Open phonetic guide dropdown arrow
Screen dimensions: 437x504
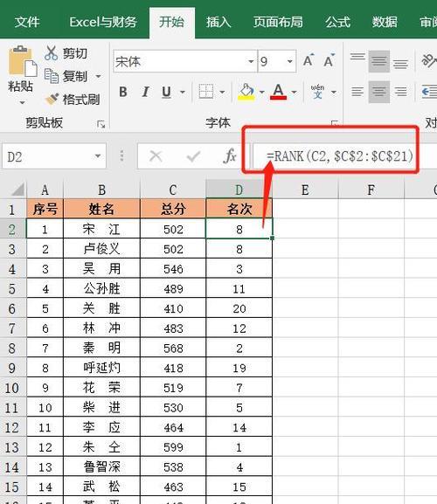pos(334,93)
